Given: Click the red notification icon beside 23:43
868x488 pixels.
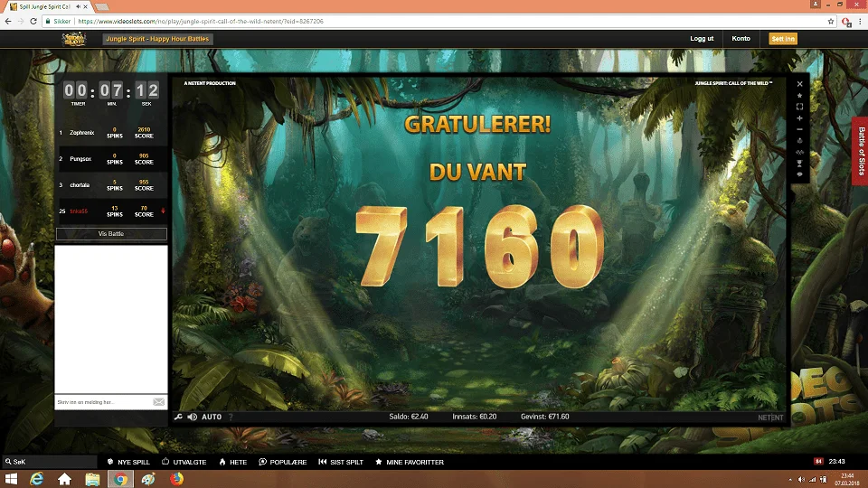Looking at the screenshot, I should pyautogui.click(x=818, y=462).
